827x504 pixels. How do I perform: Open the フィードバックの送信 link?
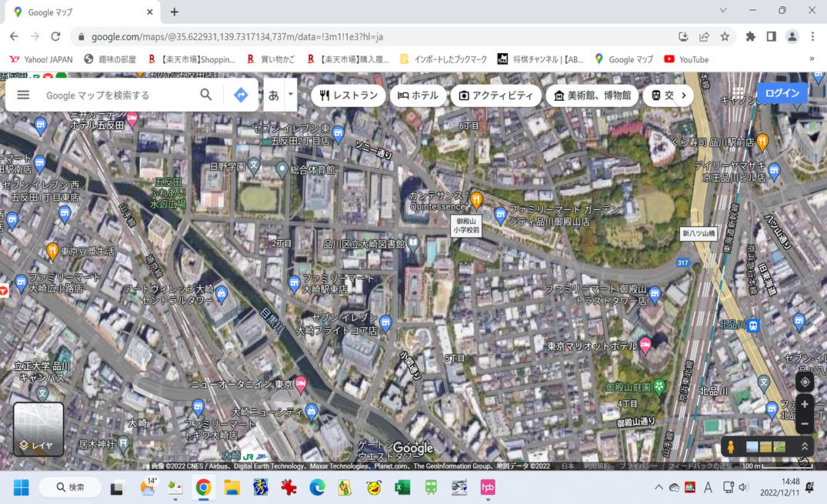coord(700,466)
